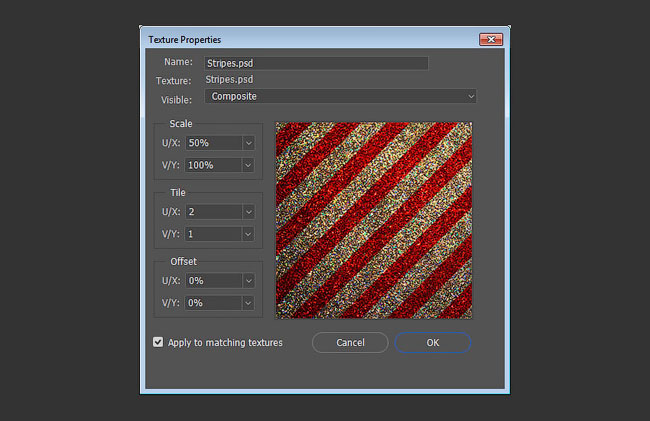The width and height of the screenshot is (650, 421).
Task: Click the Cancel button
Action: click(350, 343)
